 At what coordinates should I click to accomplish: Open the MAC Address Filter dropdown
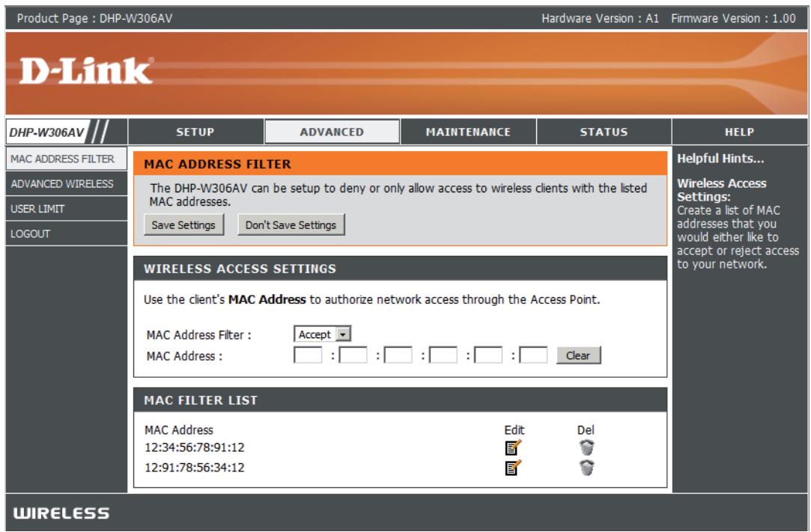pyautogui.click(x=322, y=334)
